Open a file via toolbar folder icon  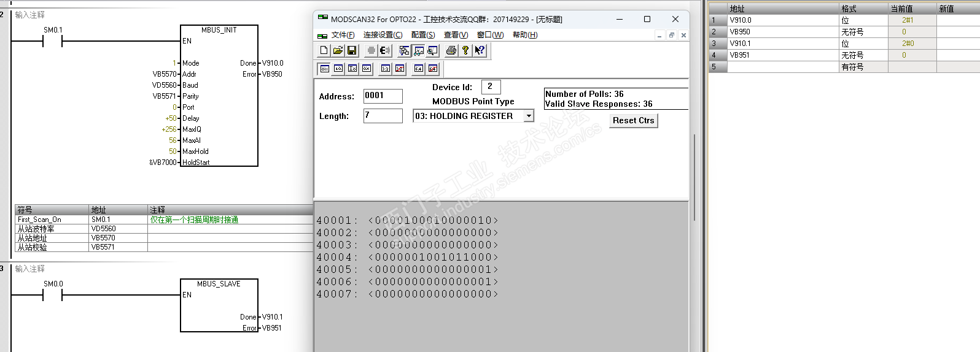pyautogui.click(x=338, y=50)
